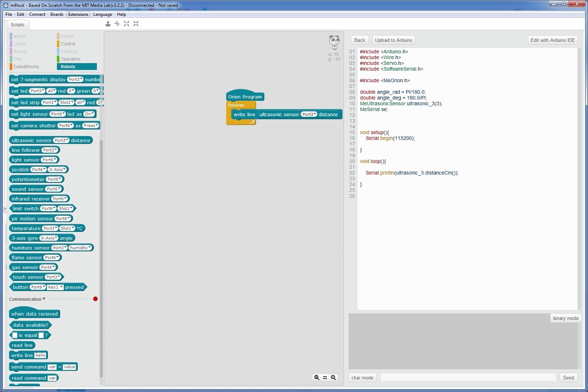The image size is (588, 392).
Task: Collapse the Communication section arrow
Action: pos(44,299)
